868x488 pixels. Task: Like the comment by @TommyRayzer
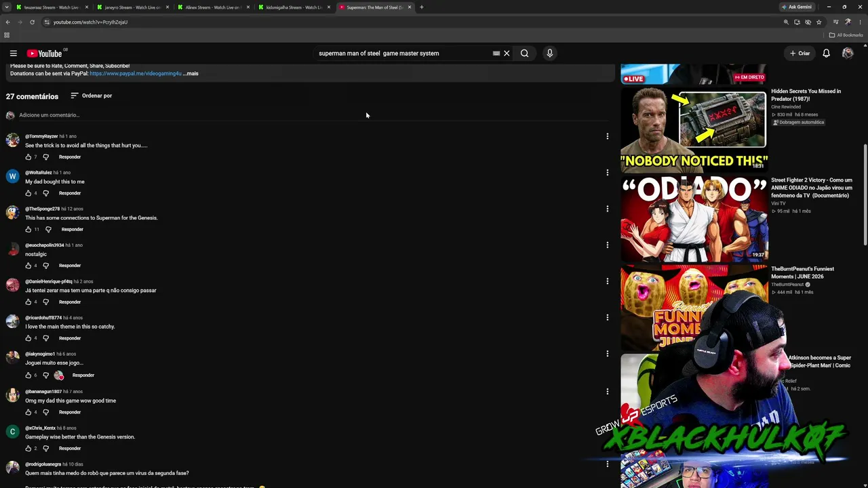28,157
